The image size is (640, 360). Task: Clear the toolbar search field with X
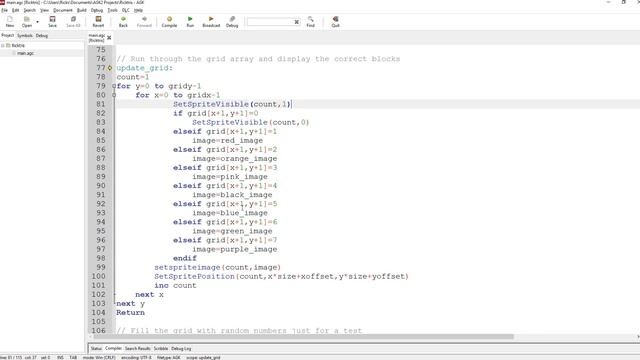[x=297, y=22]
